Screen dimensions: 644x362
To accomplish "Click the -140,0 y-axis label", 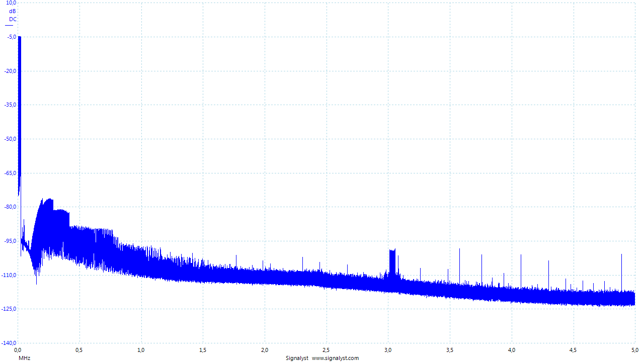I will (x=9, y=343).
